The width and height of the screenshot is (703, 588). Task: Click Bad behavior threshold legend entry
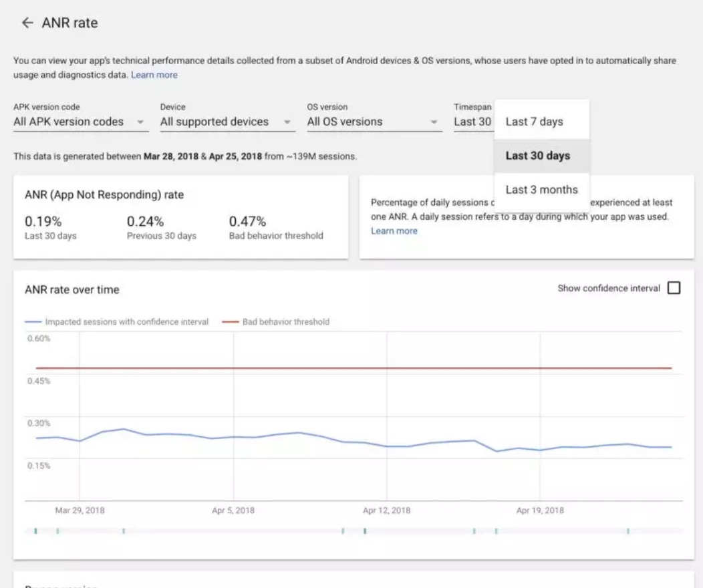[276, 322]
